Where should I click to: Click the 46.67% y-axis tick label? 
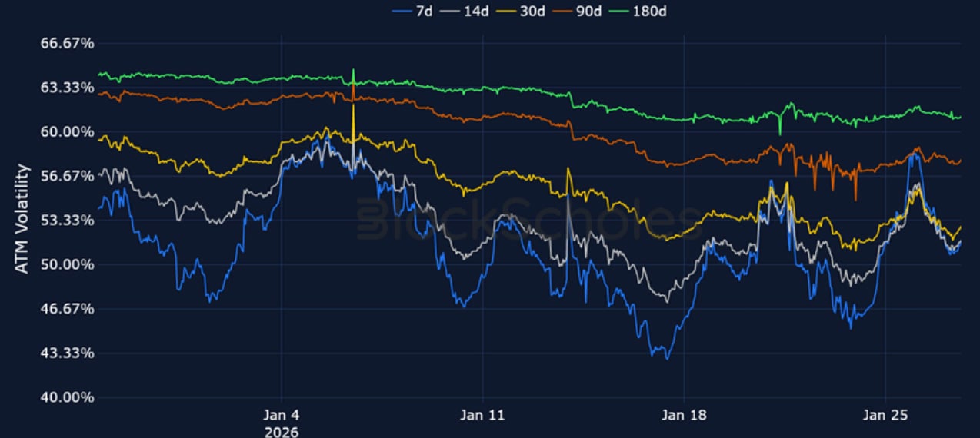(66, 309)
